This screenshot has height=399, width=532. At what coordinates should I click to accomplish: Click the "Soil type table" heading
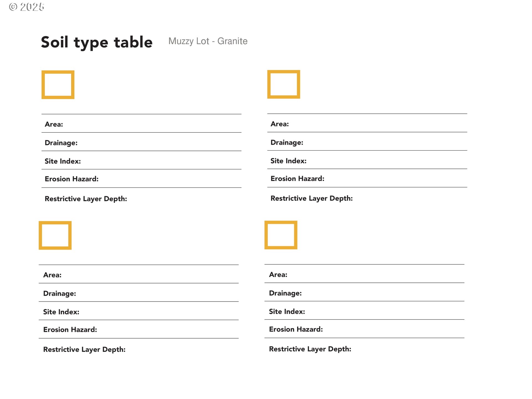tap(97, 42)
